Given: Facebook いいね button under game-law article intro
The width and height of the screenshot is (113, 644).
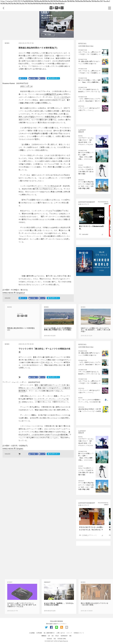Looking at the screenshot, I should click(x=33, y=377).
